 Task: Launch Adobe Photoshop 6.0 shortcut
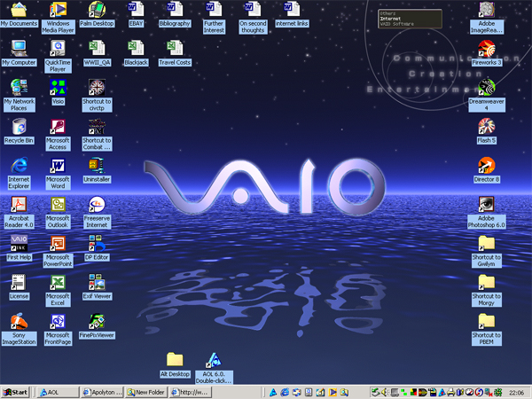point(487,205)
